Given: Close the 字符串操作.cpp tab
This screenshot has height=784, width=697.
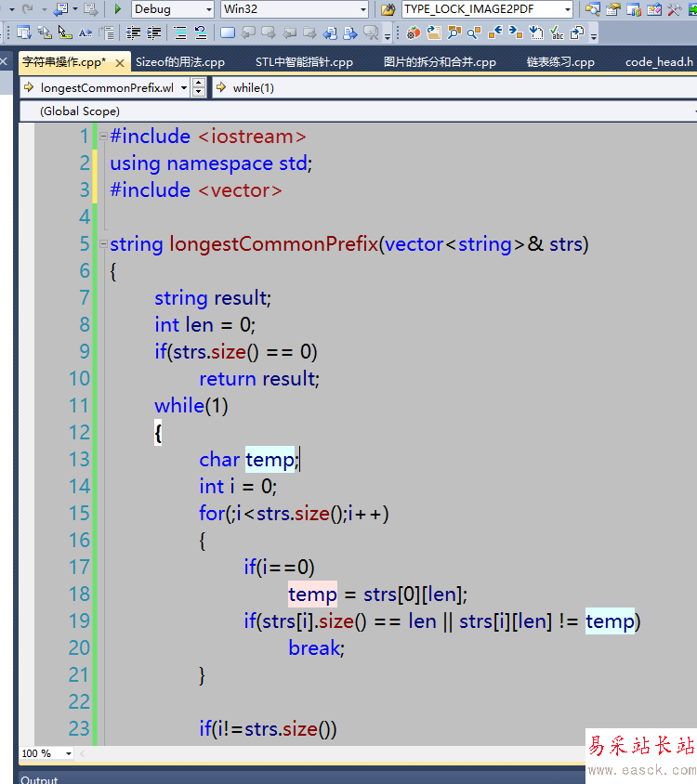Looking at the screenshot, I should (120, 63).
